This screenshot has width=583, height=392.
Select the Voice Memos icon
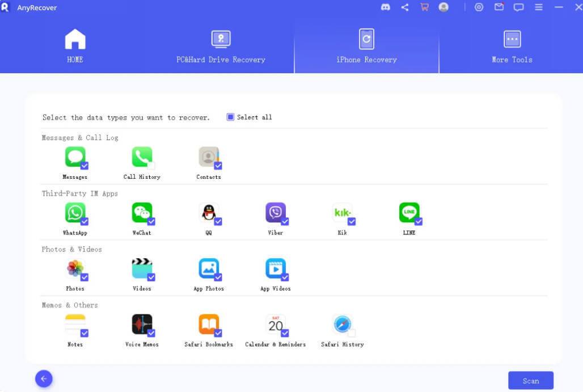pos(142,324)
